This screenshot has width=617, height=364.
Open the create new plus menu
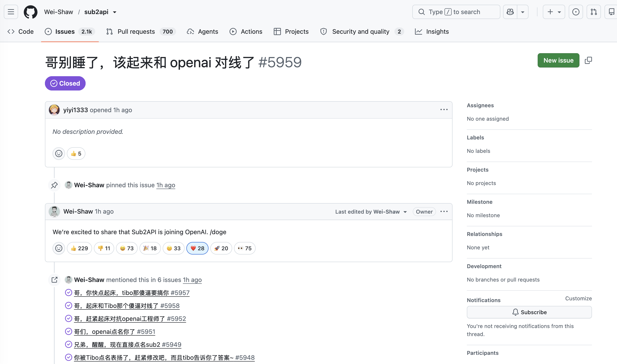click(x=554, y=12)
